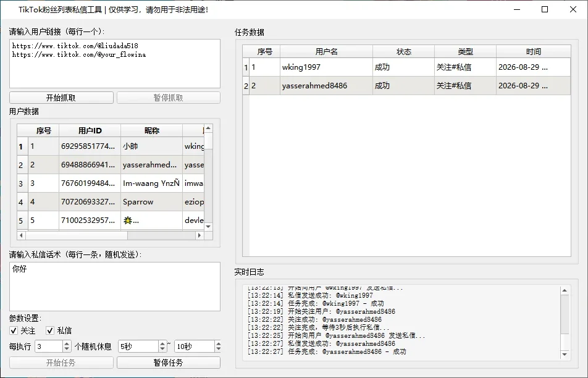
Task: Select the yasserahmed8486 cell in task data
Action: (326, 85)
